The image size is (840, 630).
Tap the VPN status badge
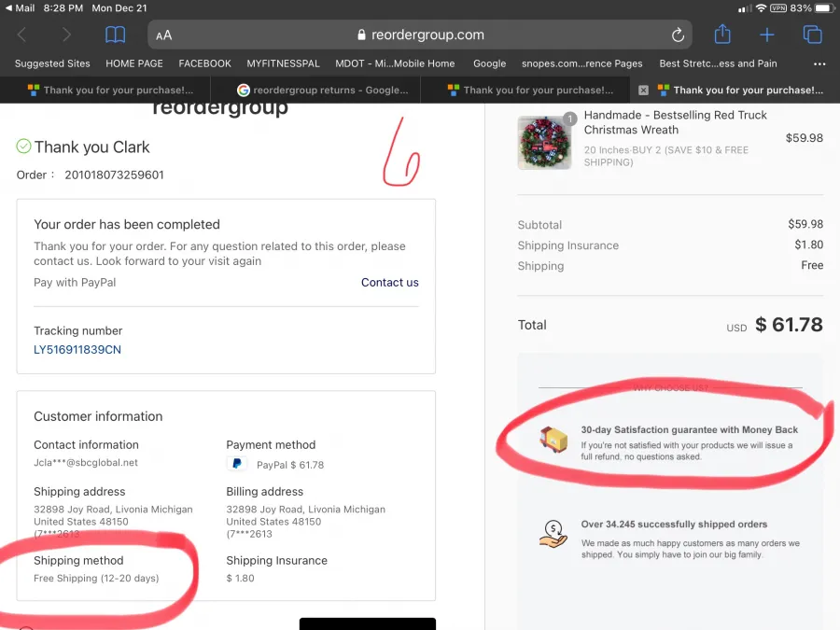tap(777, 8)
